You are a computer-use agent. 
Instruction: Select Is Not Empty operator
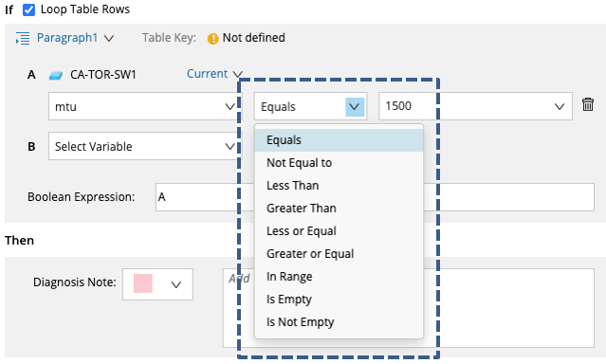coord(339,322)
